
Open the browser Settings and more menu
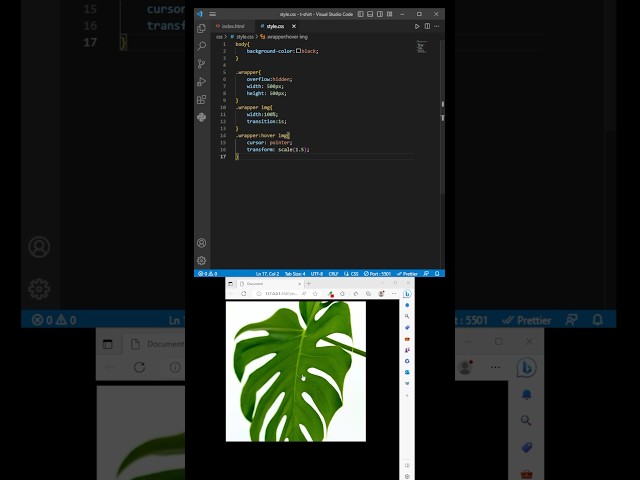click(x=394, y=294)
